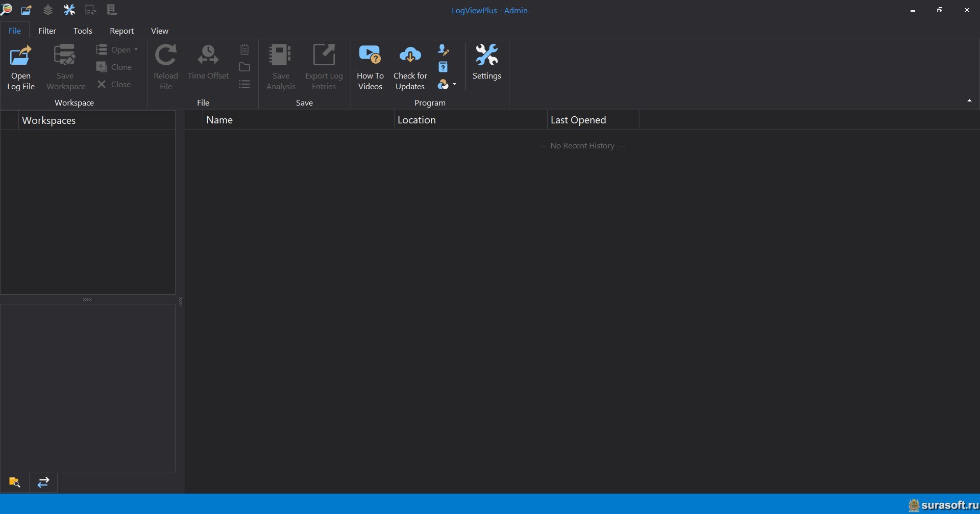Click the swap arrows icon at bottom left
The height and width of the screenshot is (514, 980).
tap(43, 482)
